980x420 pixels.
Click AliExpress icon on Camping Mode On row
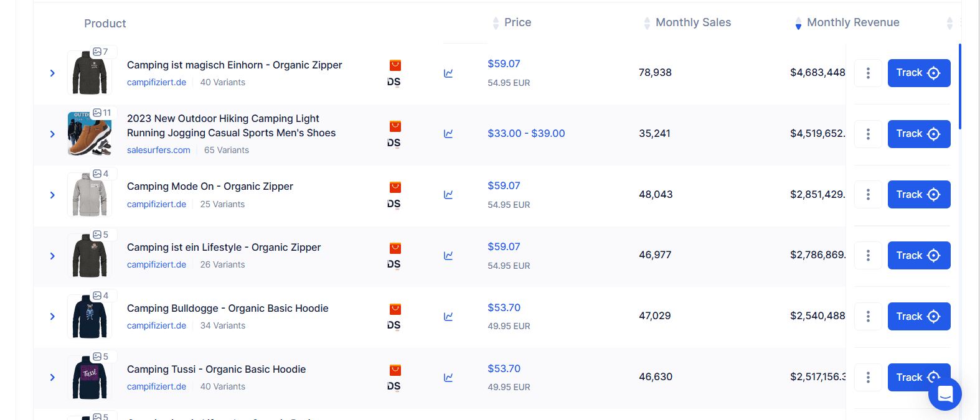click(395, 187)
